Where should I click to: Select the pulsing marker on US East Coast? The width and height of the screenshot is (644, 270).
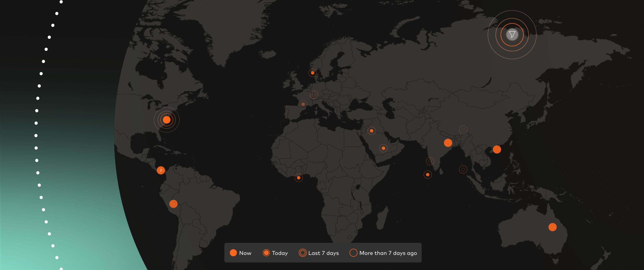[166, 120]
